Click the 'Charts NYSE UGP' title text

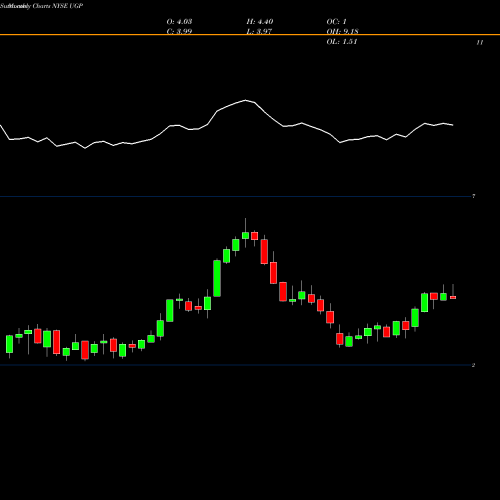click(x=58, y=6)
